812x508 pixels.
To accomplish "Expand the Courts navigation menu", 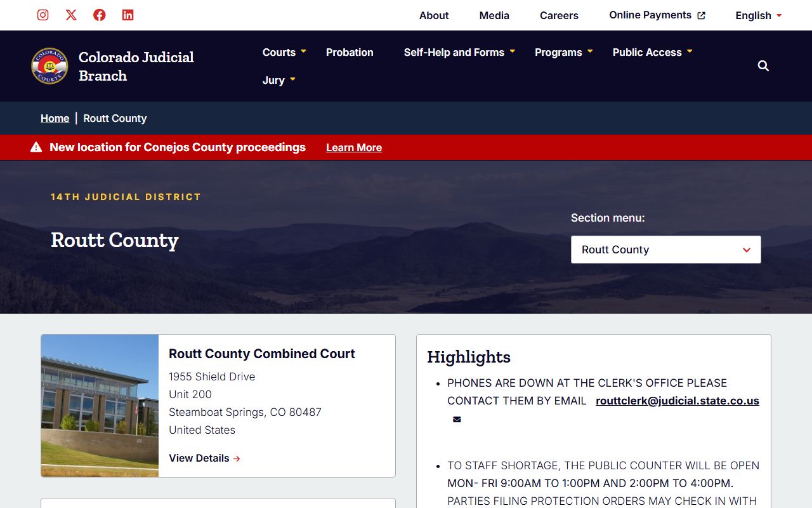I will (284, 52).
